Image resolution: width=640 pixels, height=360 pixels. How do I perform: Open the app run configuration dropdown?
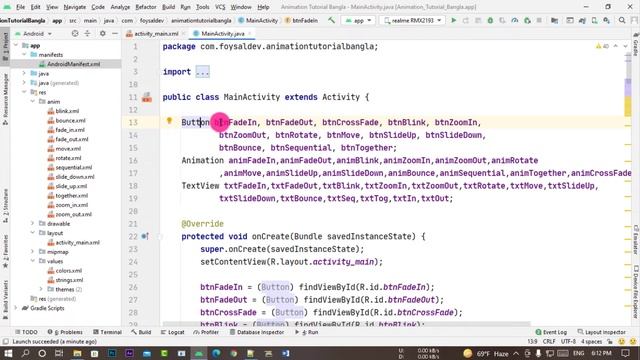point(359,20)
